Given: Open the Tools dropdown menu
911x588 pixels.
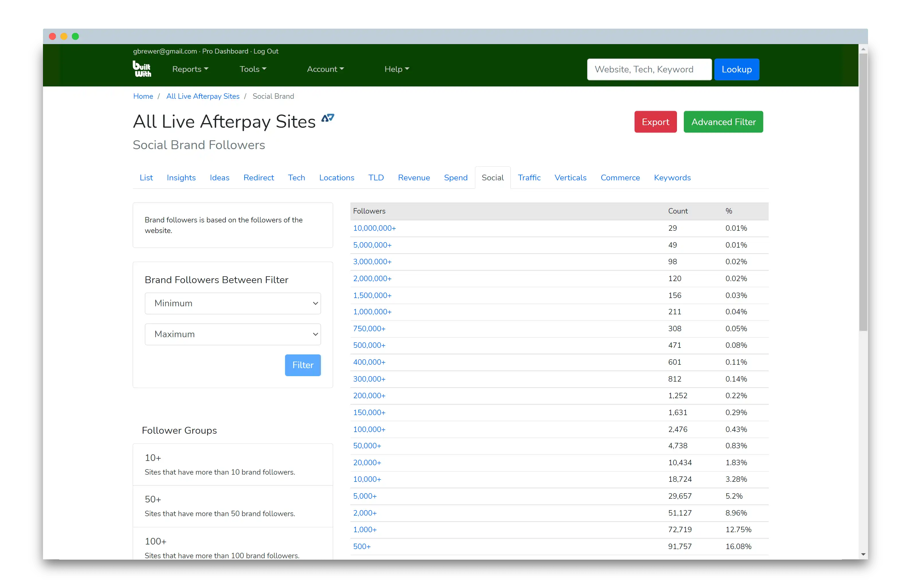Looking at the screenshot, I should pos(252,69).
